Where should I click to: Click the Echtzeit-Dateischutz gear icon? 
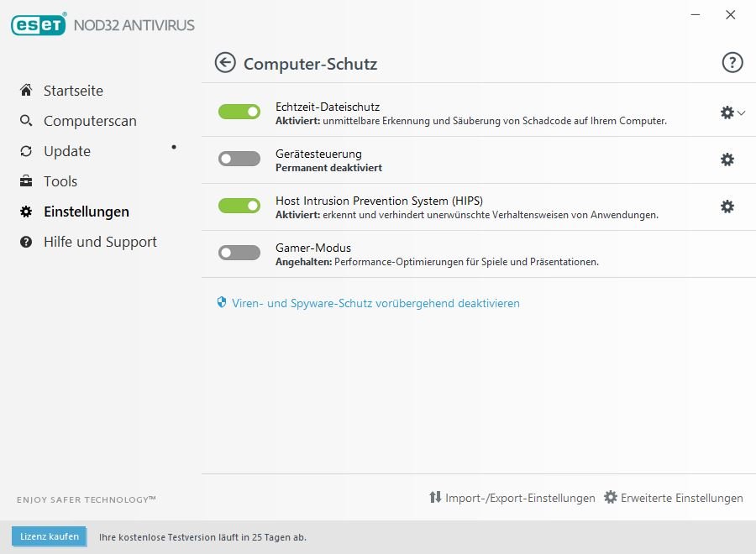[727, 112]
